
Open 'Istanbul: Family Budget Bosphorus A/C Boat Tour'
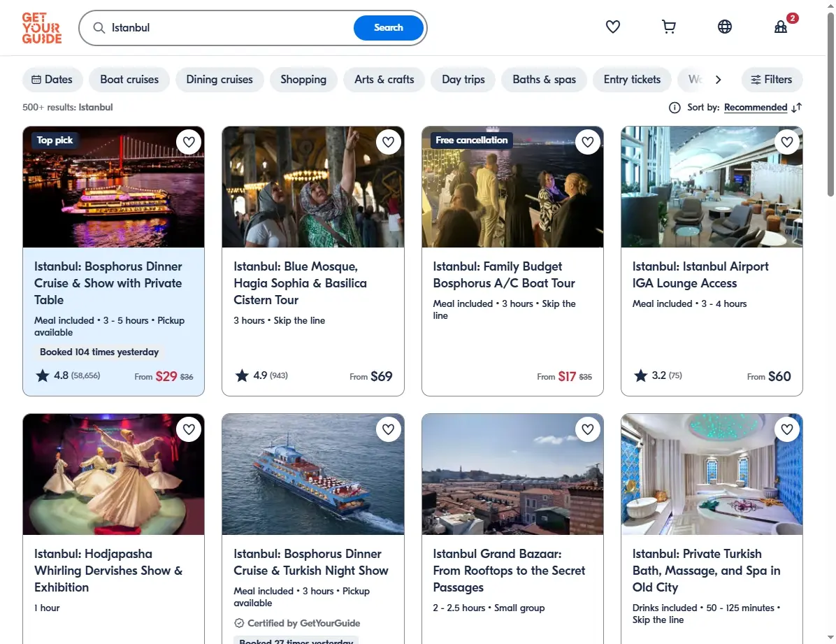504,275
